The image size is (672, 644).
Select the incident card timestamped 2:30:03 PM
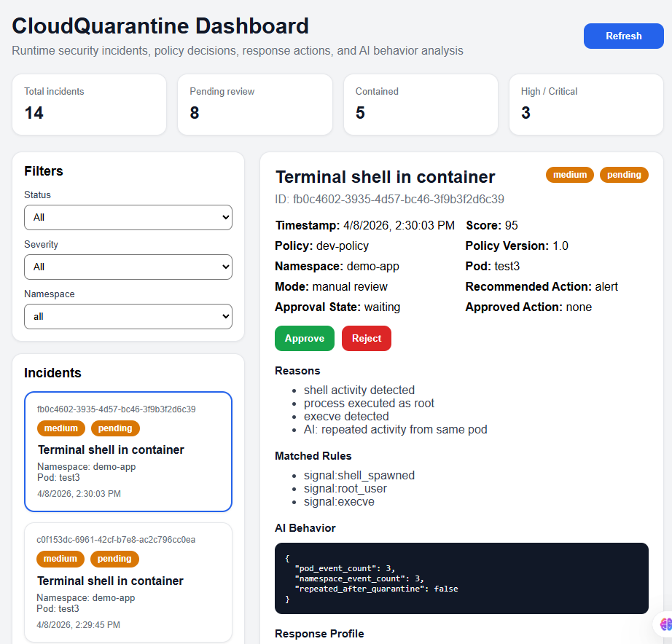[128, 452]
